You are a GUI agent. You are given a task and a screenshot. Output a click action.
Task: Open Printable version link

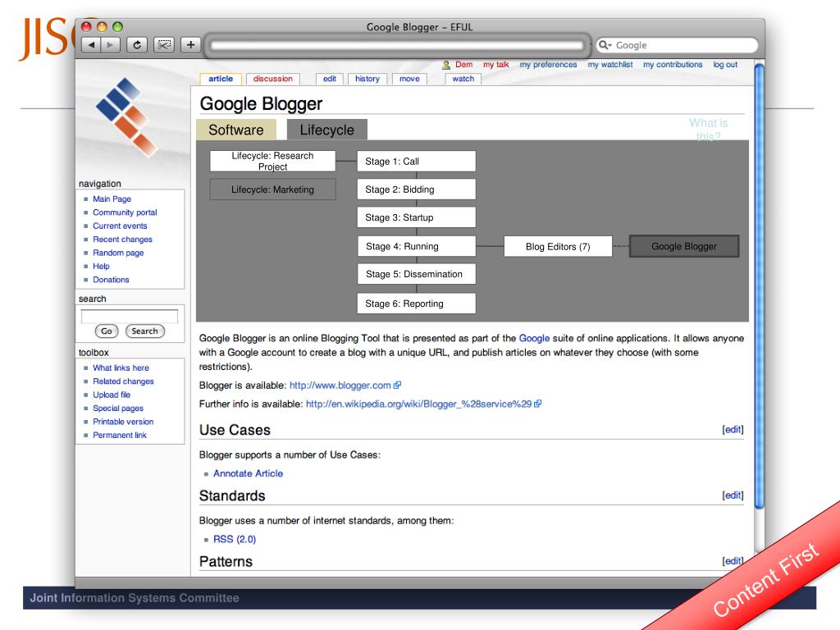tap(123, 421)
